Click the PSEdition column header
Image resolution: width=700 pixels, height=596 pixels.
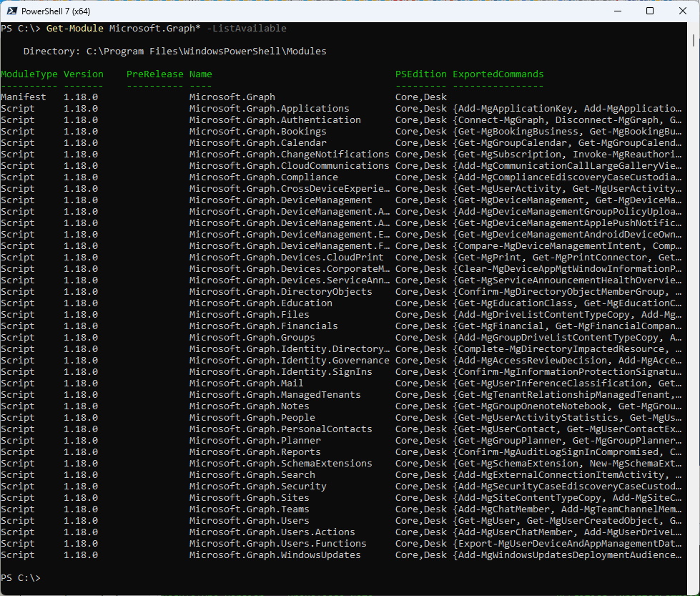(x=420, y=74)
